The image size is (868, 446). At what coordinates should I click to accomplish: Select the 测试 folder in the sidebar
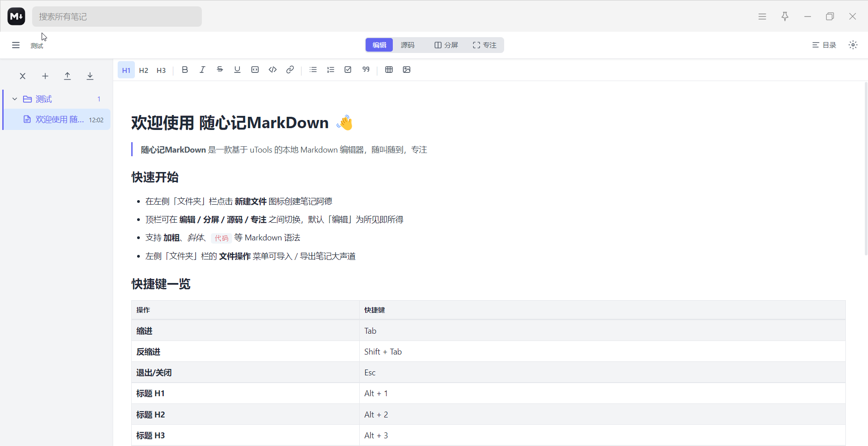(x=57, y=99)
